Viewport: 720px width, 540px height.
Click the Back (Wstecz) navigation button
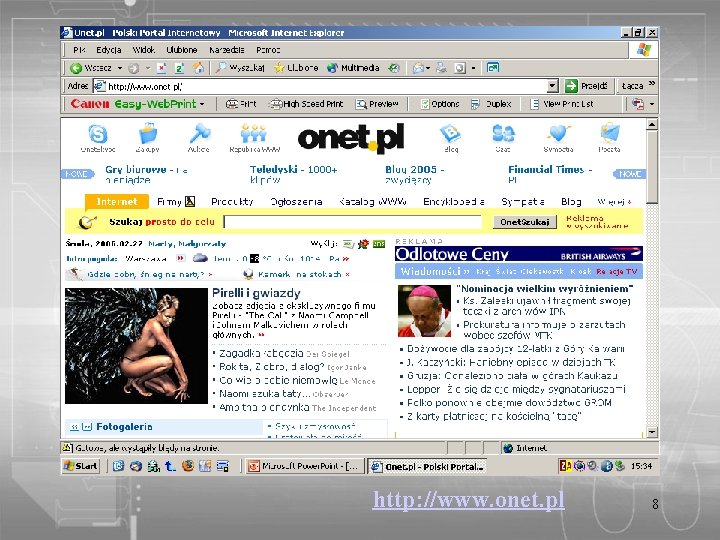pyautogui.click(x=91, y=68)
